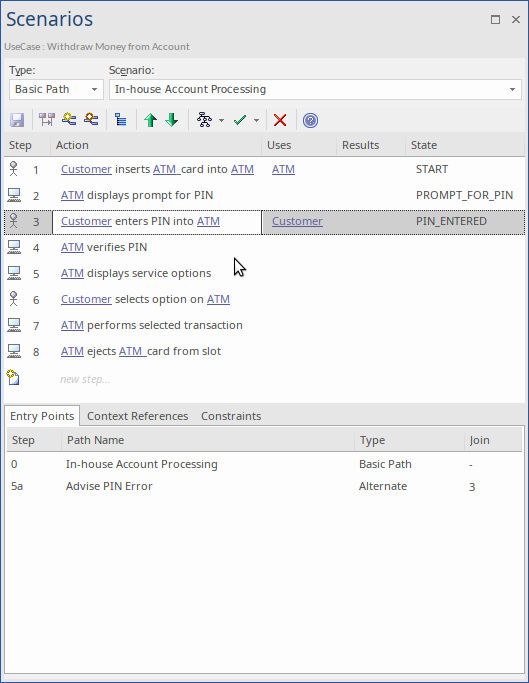This screenshot has width=529, height=683.
Task: Select entry point 'In-house Account Processing' row
Action: click(264, 464)
